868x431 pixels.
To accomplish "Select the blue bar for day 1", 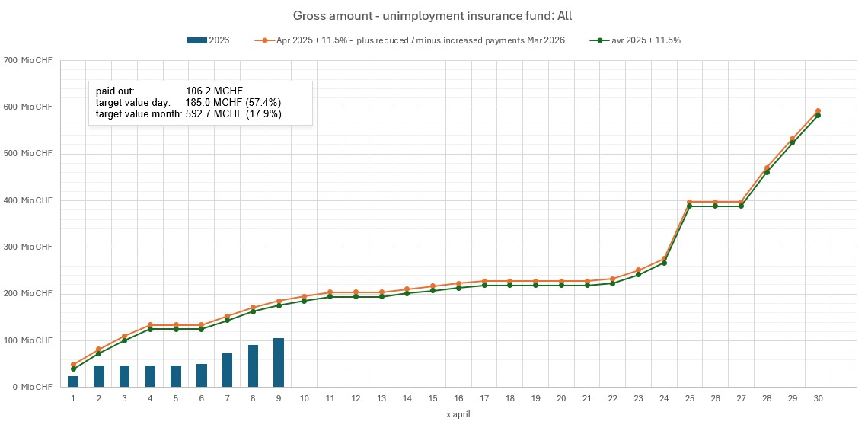I will pos(73,382).
